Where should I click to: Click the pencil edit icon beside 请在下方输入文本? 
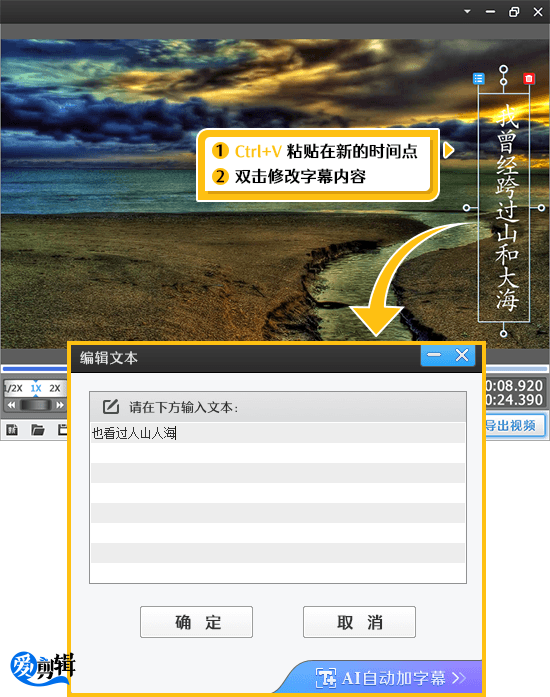(111, 407)
